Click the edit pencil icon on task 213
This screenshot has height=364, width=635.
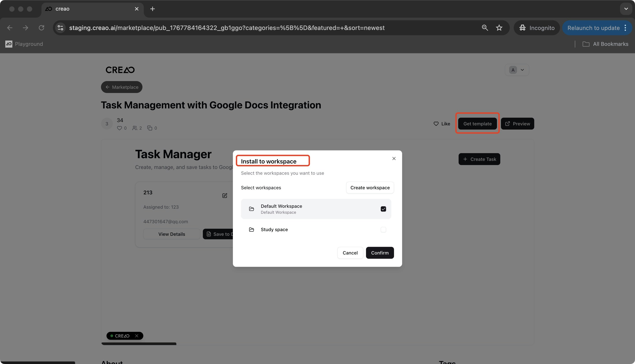tap(225, 195)
